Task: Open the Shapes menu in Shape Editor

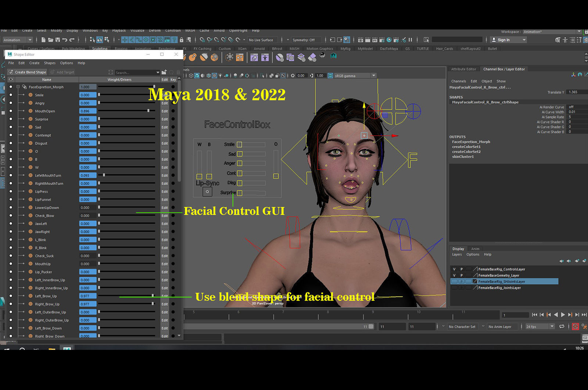Action: (50, 63)
